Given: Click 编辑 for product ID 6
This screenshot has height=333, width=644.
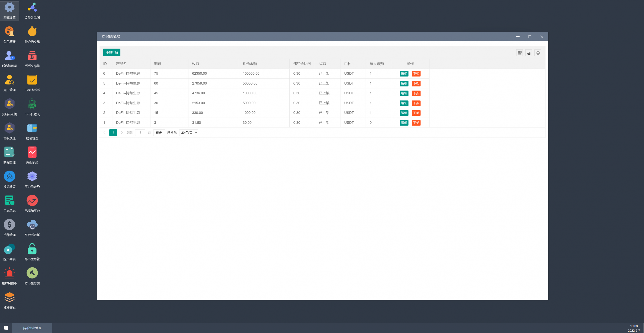Looking at the screenshot, I should tap(404, 74).
